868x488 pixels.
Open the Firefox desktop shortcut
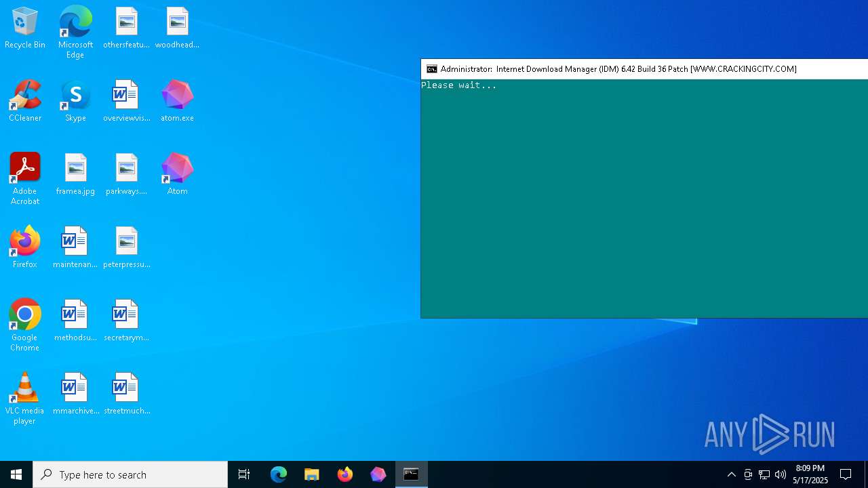pyautogui.click(x=25, y=248)
